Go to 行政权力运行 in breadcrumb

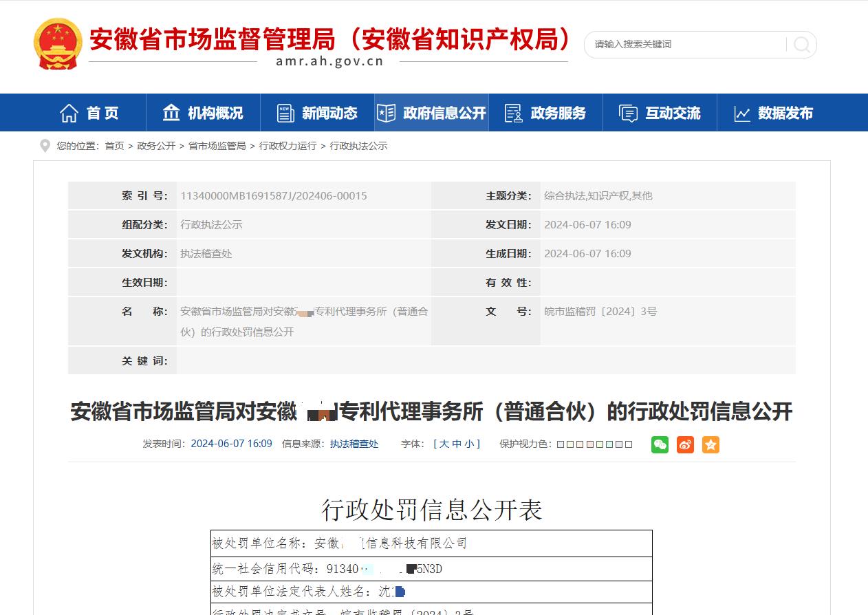tap(287, 146)
